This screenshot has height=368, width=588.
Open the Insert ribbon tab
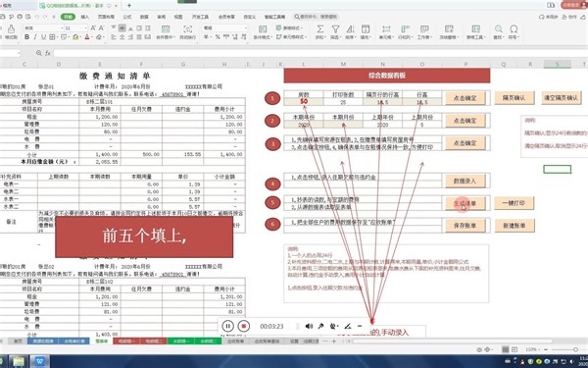click(x=85, y=17)
